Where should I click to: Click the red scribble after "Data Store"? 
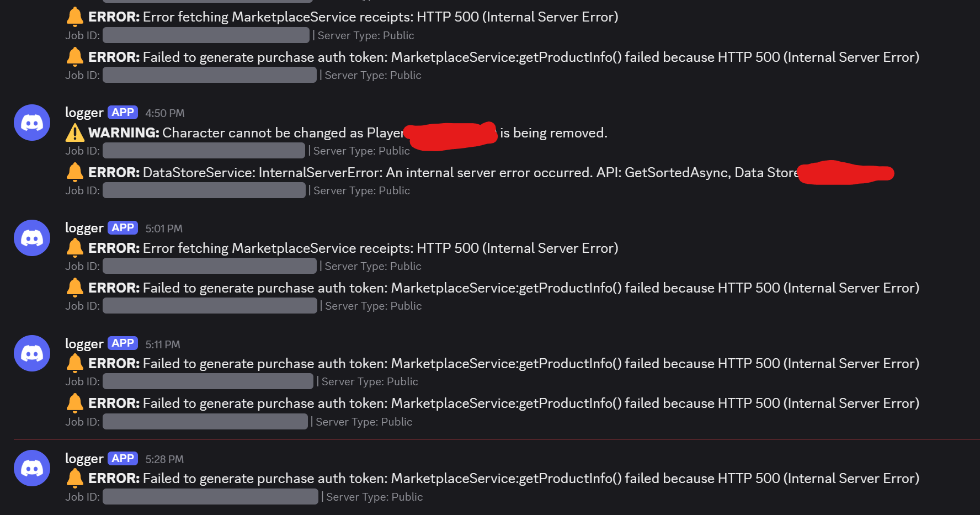(845, 173)
